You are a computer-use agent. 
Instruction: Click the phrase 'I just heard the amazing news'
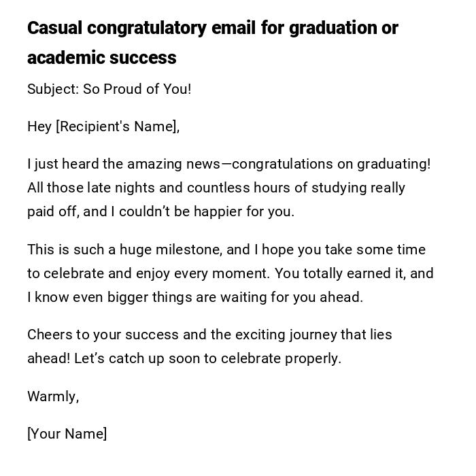point(124,164)
